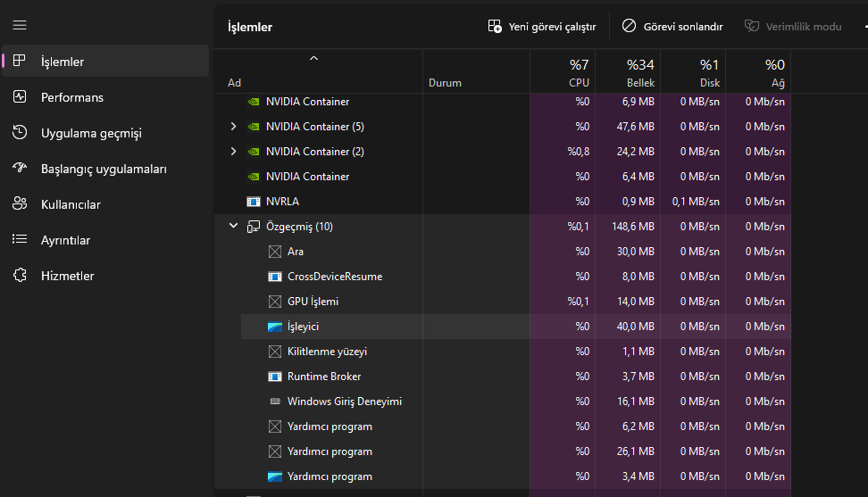This screenshot has width=868, height=497.
Task: Click the NVRLA process icon
Action: 254,202
